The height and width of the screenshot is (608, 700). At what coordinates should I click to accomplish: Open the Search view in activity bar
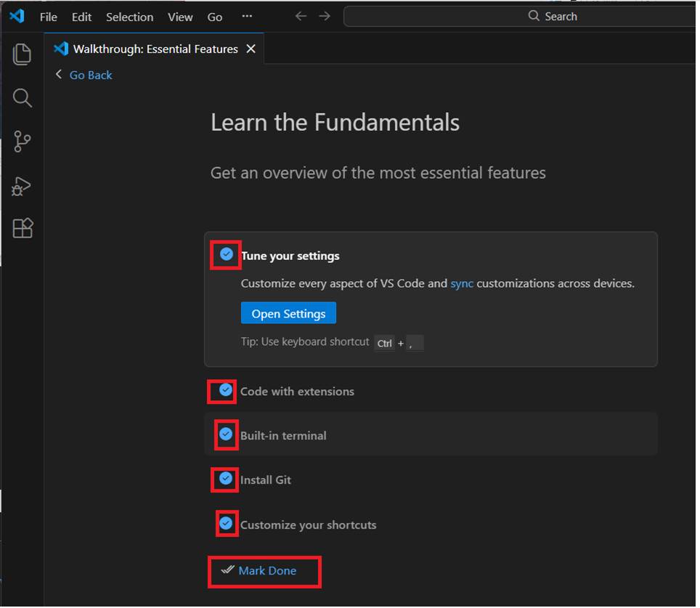23,98
